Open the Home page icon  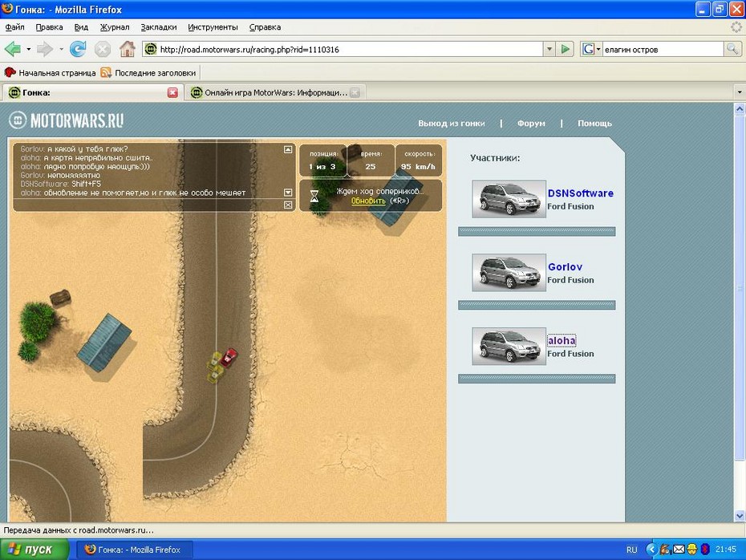point(127,49)
